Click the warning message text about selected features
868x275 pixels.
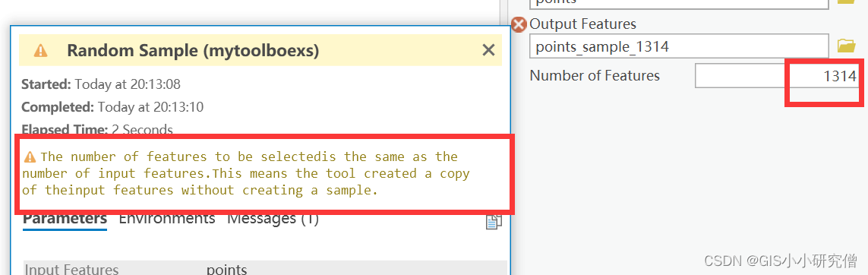point(246,174)
